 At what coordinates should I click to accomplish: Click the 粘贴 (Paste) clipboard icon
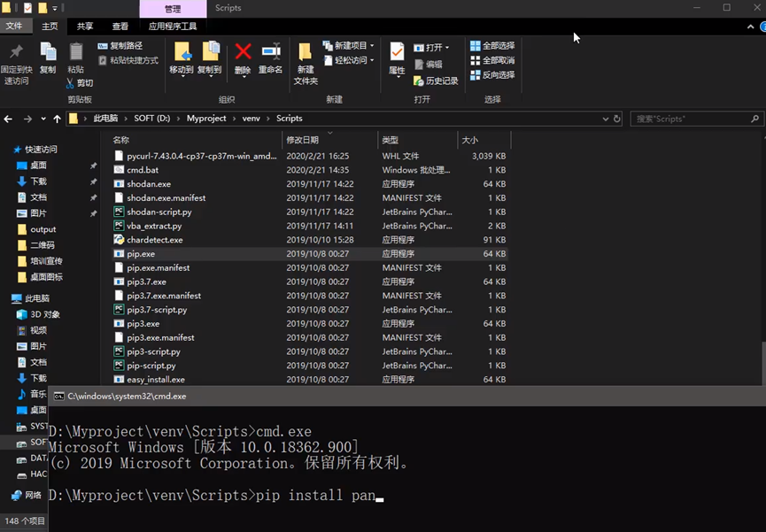click(x=76, y=53)
